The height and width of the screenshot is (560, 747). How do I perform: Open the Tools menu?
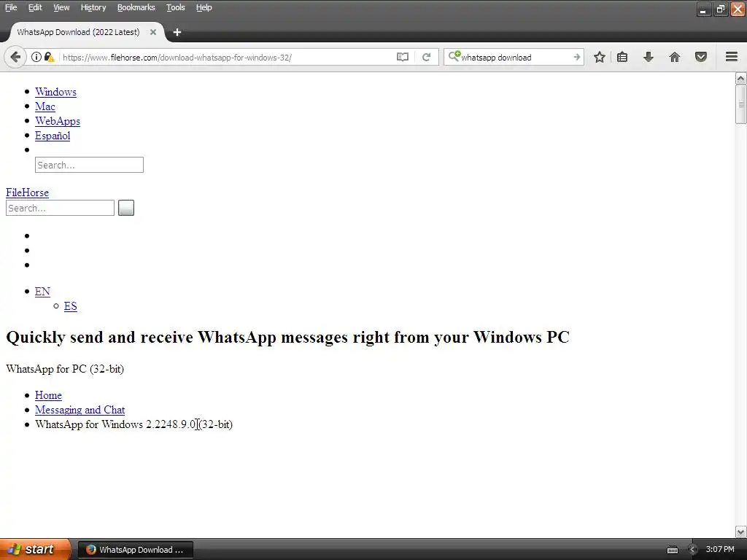pos(175,7)
